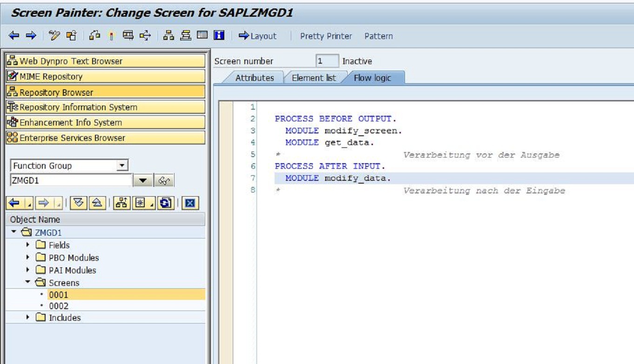
Task: Click the Active/Inactive toggle icon
Action: click(x=71, y=35)
